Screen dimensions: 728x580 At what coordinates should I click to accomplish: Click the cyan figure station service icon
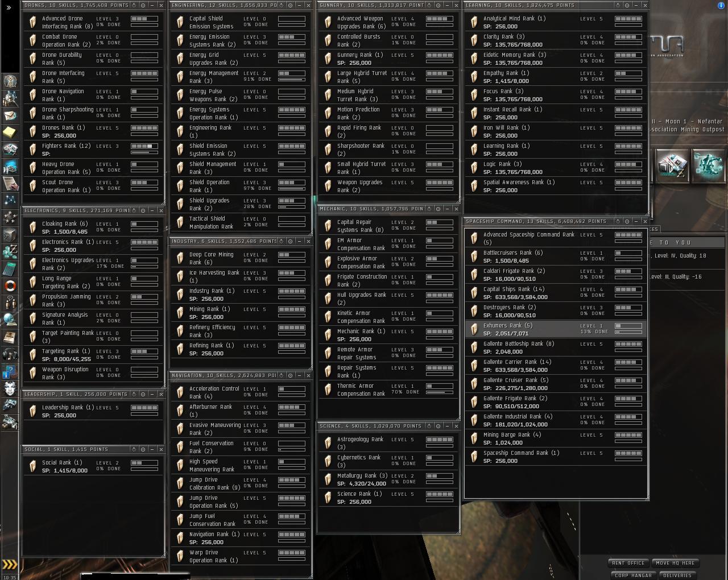[x=708, y=165]
